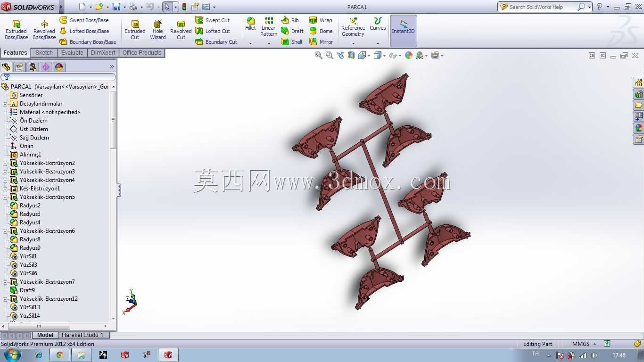Choose Swept Boss/Base
Image resolution: width=644 pixels, height=362 pixels.
click(84, 20)
